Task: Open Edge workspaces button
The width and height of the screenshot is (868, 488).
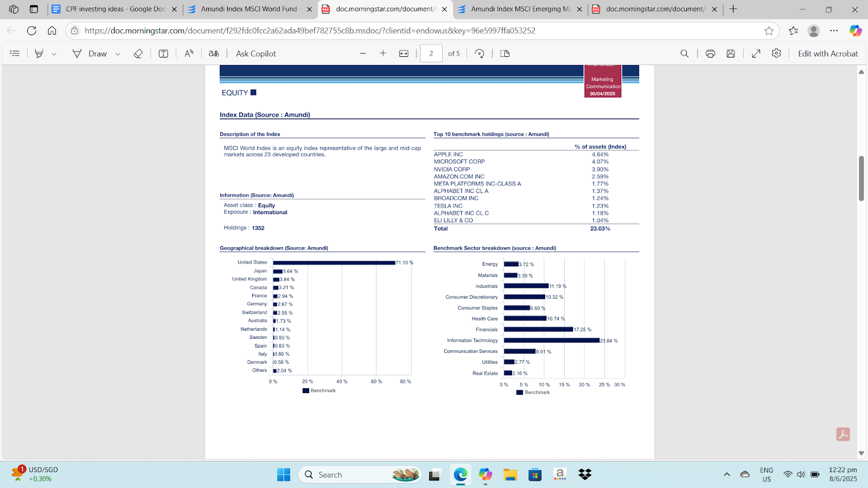Action: click(14, 9)
